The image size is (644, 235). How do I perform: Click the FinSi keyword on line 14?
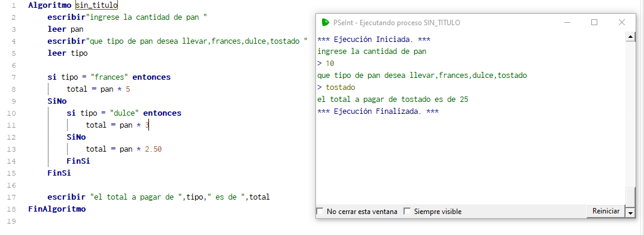[x=78, y=161]
